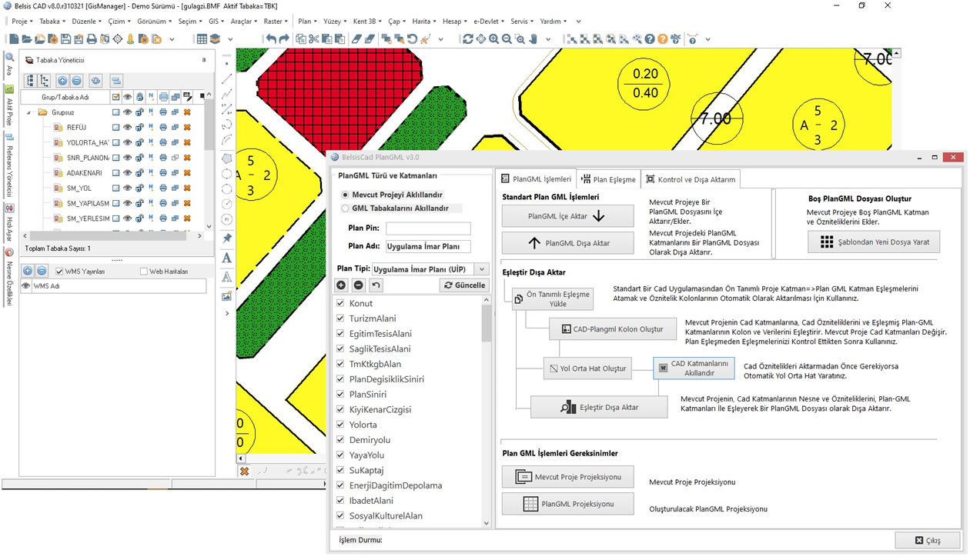Image resolution: width=970 pixels, height=560 pixels.
Task: Select the pan hand tool
Action: coord(533,38)
